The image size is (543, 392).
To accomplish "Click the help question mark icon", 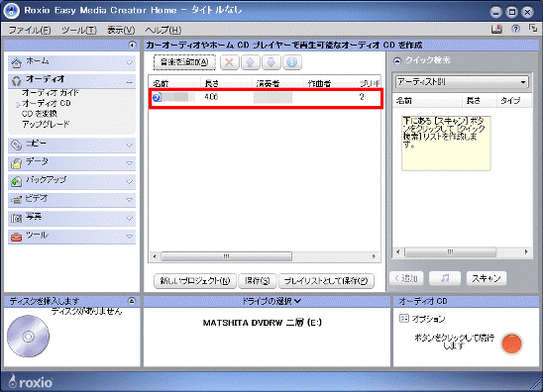I will [x=515, y=29].
